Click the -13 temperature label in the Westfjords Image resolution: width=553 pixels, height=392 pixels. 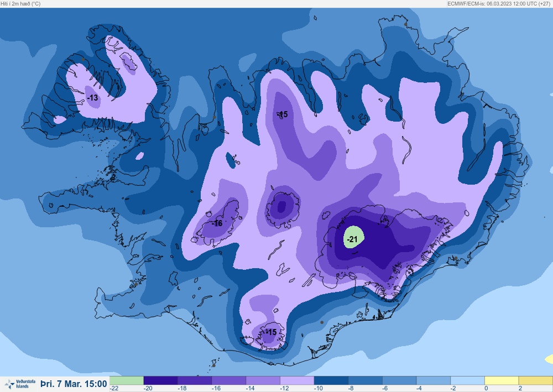pyautogui.click(x=92, y=98)
